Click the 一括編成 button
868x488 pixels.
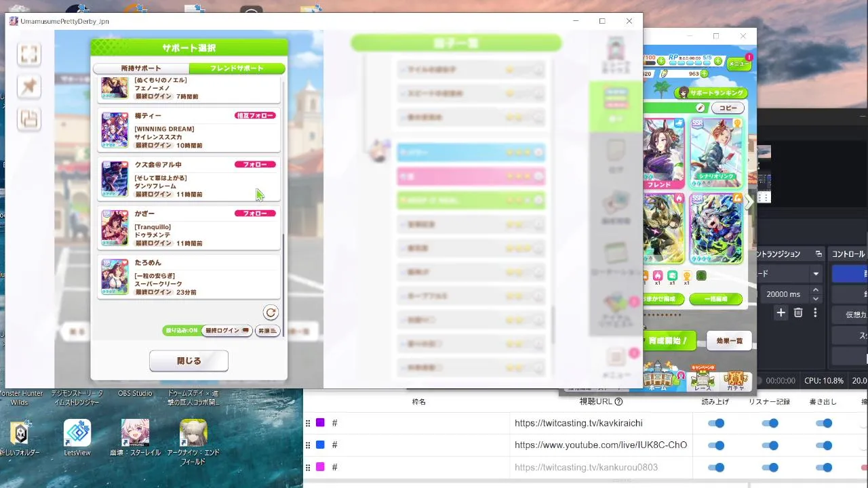(715, 299)
